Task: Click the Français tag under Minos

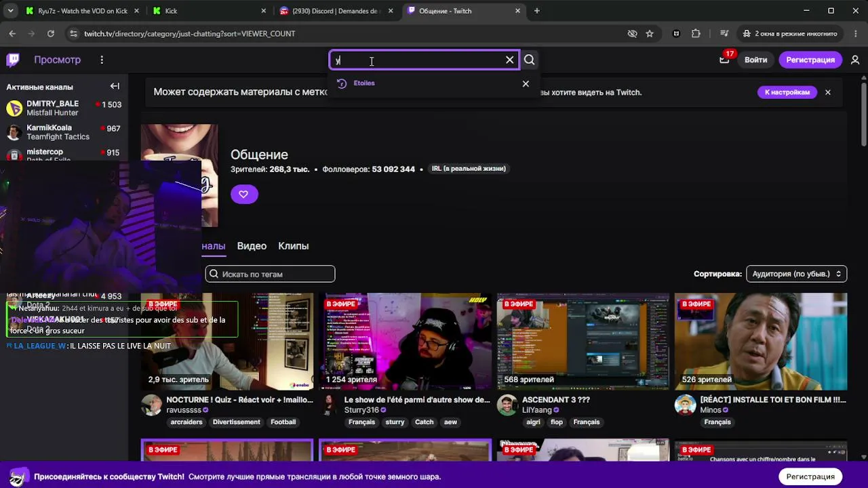Action: click(x=717, y=422)
